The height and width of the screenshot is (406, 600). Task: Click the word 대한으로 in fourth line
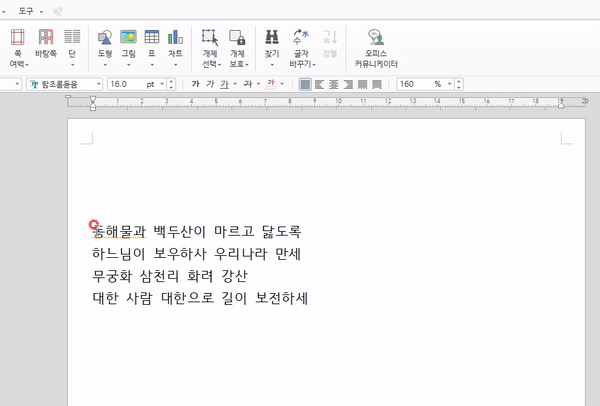[x=188, y=298]
